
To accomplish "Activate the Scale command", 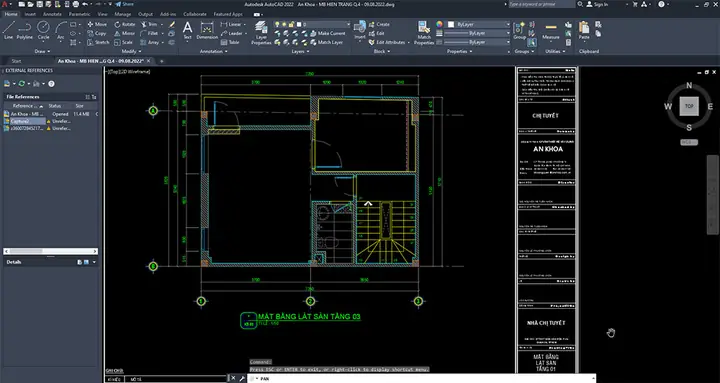I will [124, 42].
